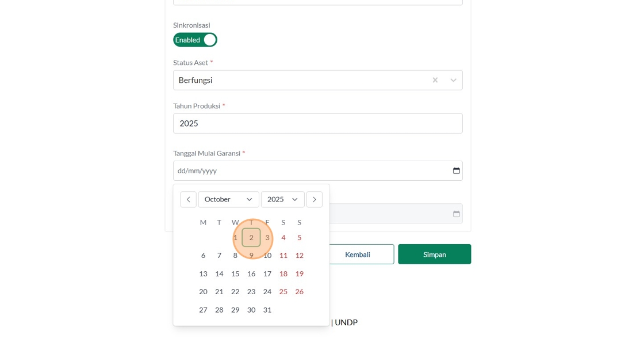The image size is (644, 361).
Task: Toggle the Sinkronisasi Enabled switch
Action: point(195,40)
